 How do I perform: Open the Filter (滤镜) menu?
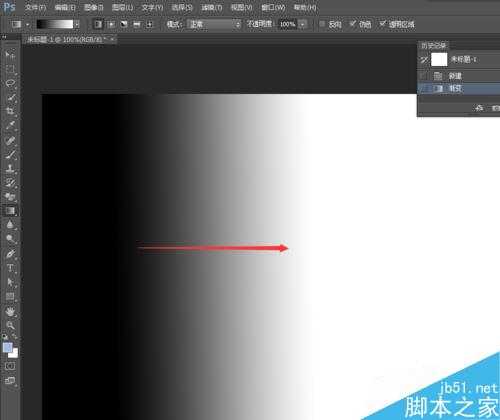pyautogui.click(x=212, y=7)
